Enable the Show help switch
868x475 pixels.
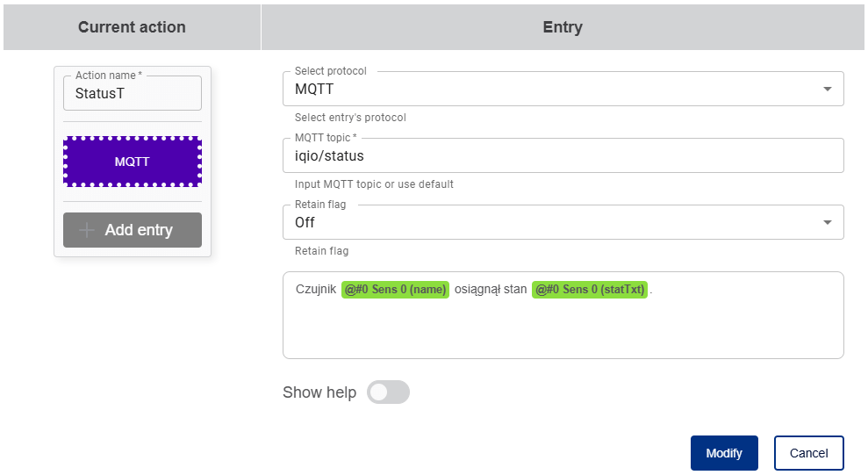tap(388, 392)
